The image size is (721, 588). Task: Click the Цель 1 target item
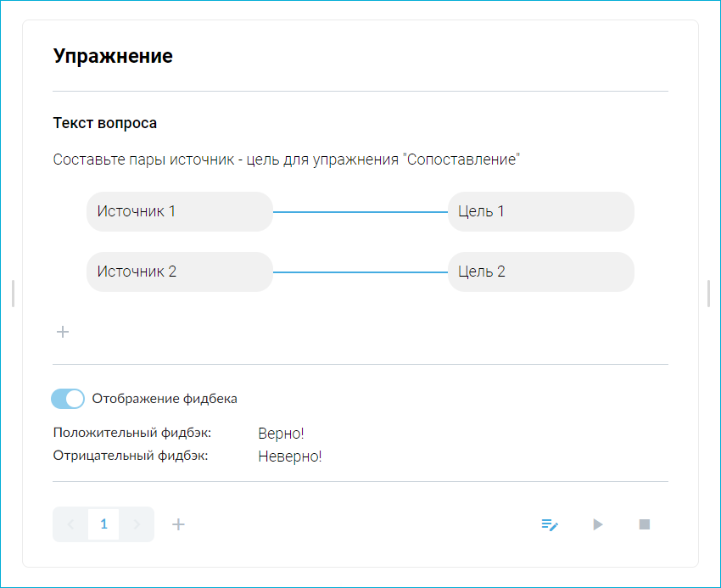[540, 211]
